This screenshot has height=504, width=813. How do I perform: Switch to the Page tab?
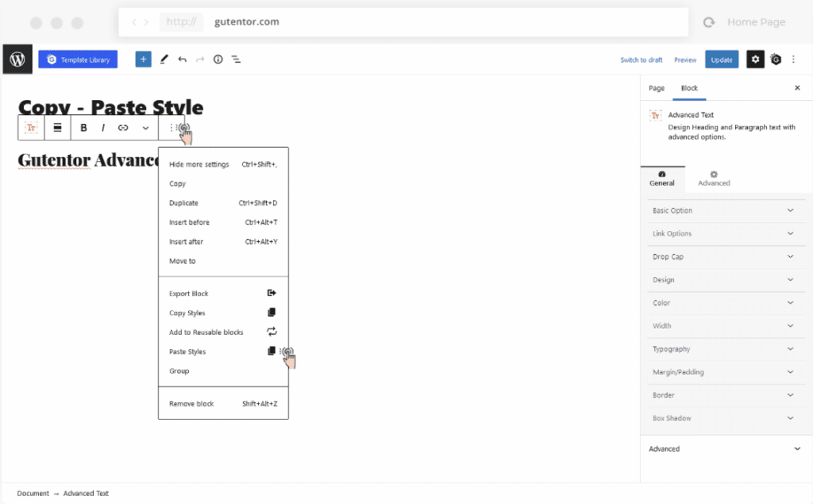point(656,88)
